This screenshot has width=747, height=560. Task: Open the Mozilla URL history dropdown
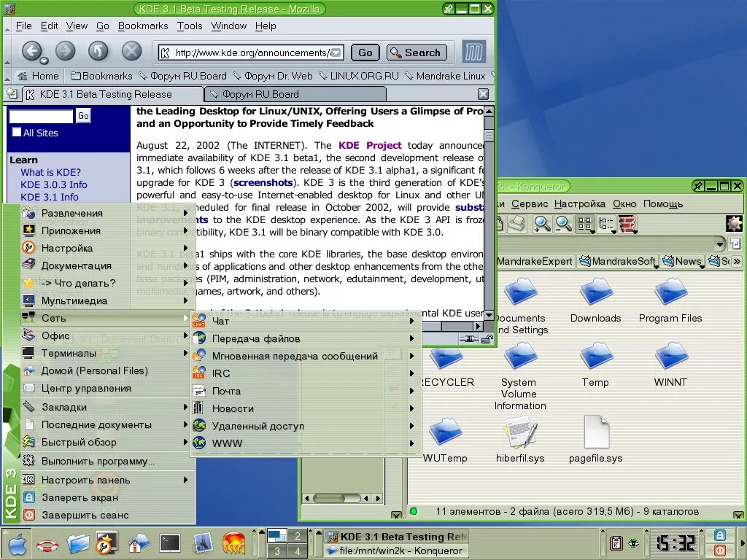(336, 52)
